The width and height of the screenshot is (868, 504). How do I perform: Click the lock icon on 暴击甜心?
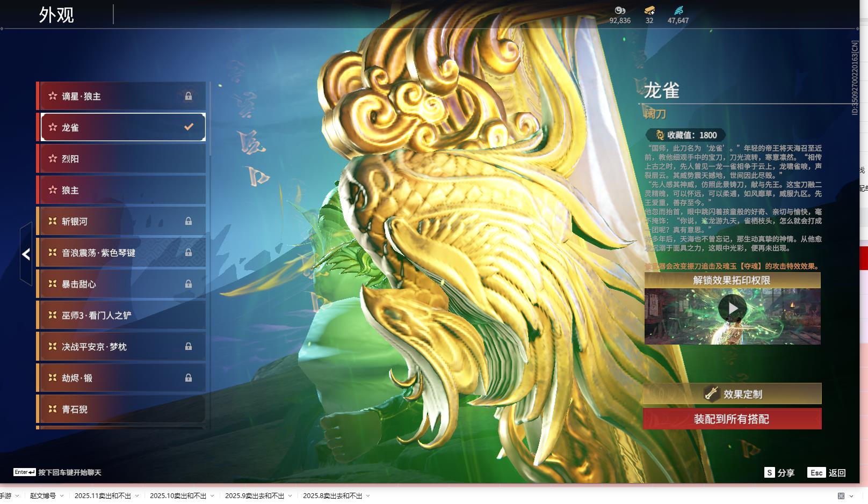pos(189,284)
